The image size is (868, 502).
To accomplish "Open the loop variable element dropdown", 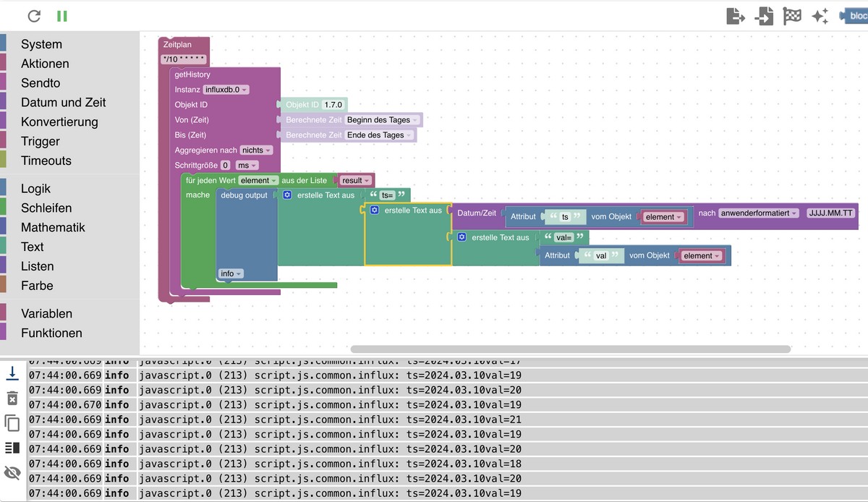I will tap(259, 180).
